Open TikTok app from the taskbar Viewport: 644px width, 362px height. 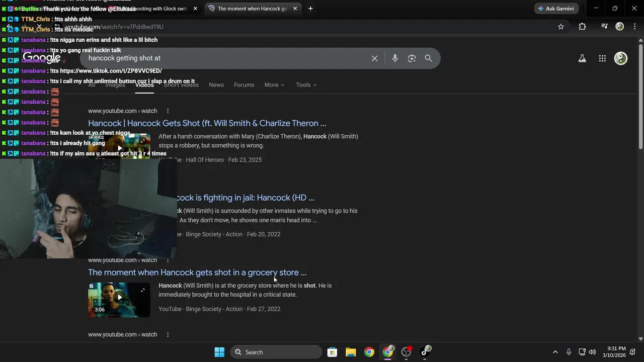425,352
